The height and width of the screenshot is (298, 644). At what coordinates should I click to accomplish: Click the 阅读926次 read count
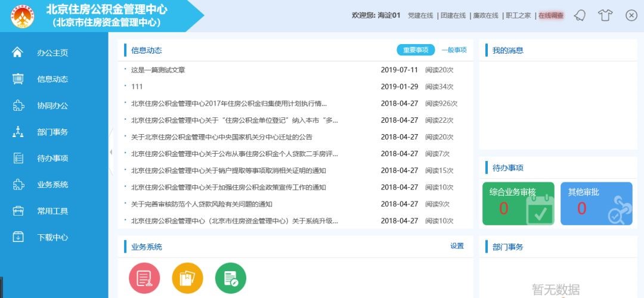click(x=441, y=104)
